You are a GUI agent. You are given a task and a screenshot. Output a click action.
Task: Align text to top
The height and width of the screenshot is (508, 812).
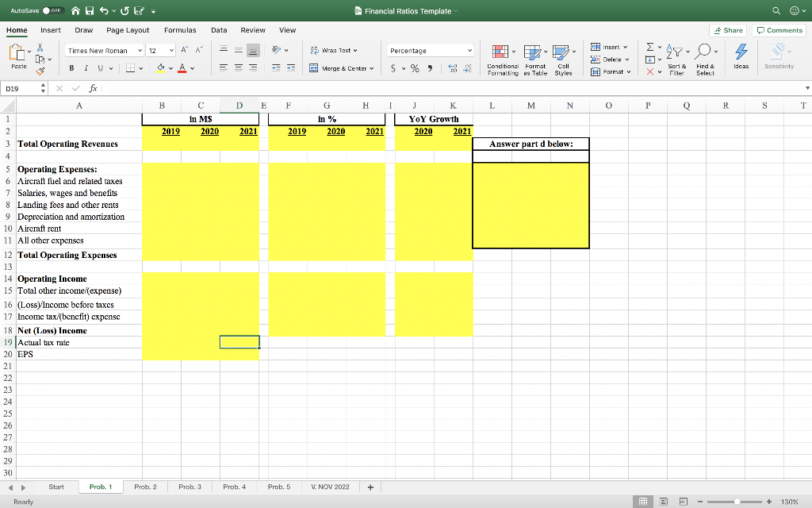[223, 50]
